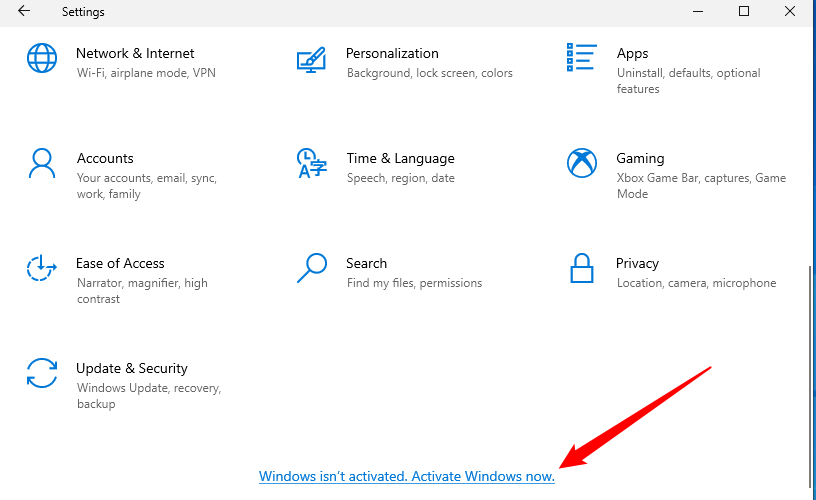Click the Network & Internet globe icon
Image resolution: width=816 pixels, height=500 pixels.
[x=42, y=58]
